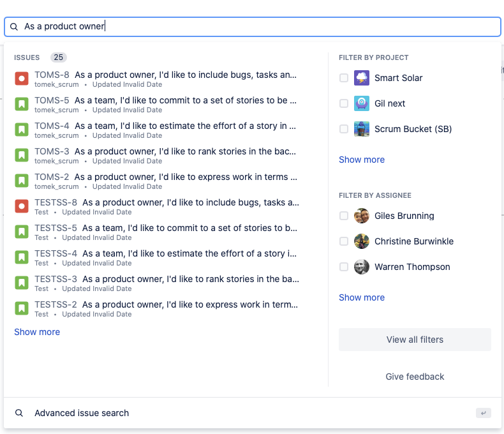The height and width of the screenshot is (434, 504).
Task: Click the Scrum Bucket (SB) project name
Action: 413,129
